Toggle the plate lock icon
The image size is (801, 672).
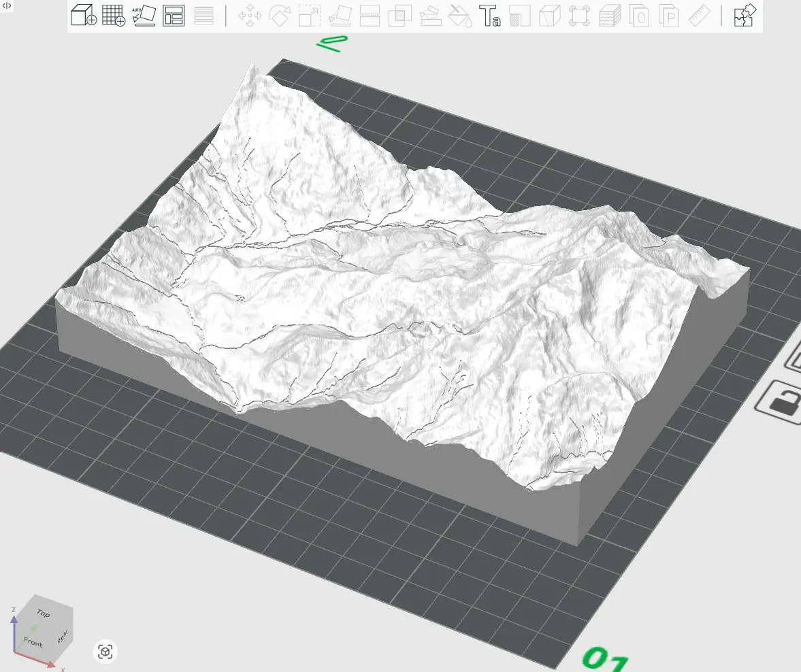(781, 403)
